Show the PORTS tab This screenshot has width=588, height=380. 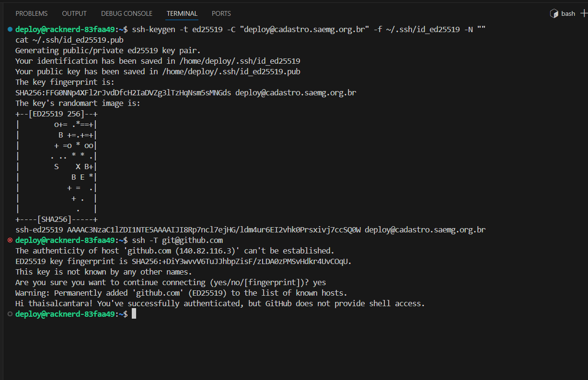[x=221, y=13]
